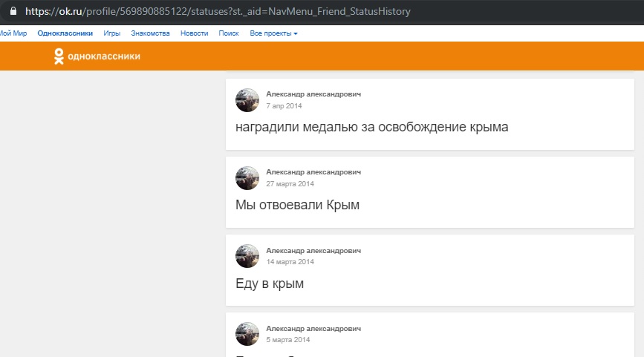This screenshot has height=357, width=644.
Task: Click the 27 марта 2014 date
Action: (290, 184)
